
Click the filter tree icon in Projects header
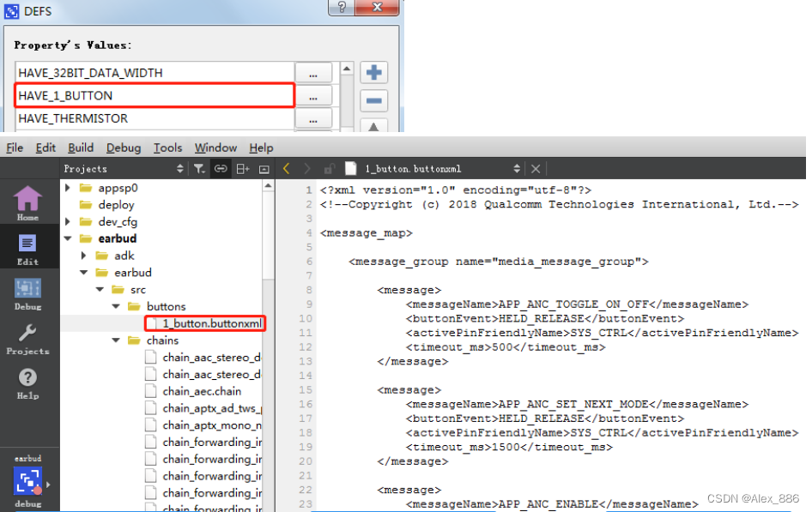199,169
